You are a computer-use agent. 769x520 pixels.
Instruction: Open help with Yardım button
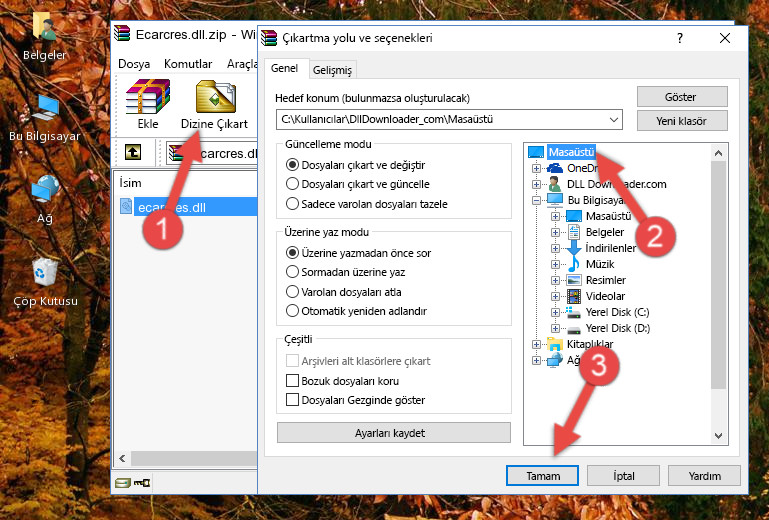pyautogui.click(x=704, y=476)
